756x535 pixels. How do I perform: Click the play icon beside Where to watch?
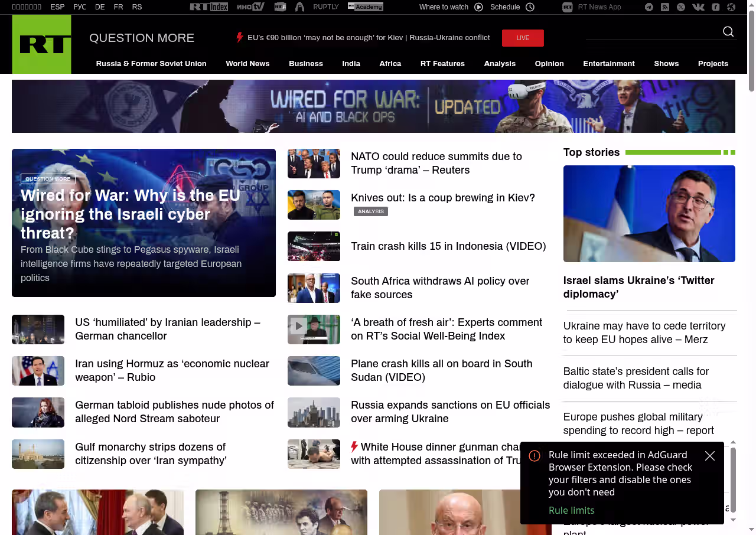478,7
